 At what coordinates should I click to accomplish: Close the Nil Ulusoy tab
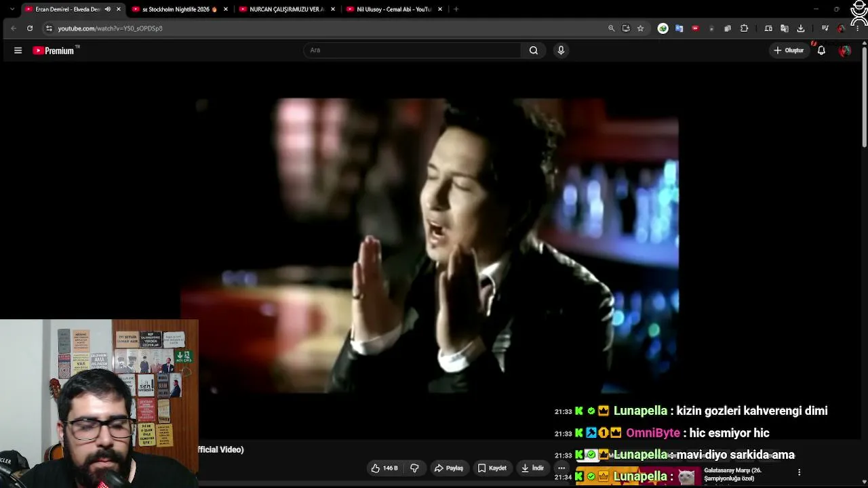[440, 9]
